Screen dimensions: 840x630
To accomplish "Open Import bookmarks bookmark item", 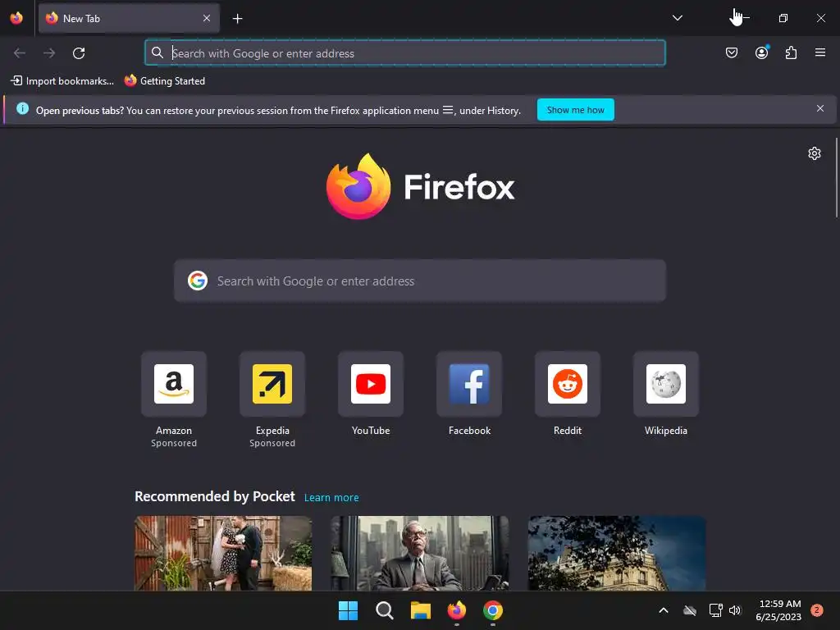I will click(62, 81).
